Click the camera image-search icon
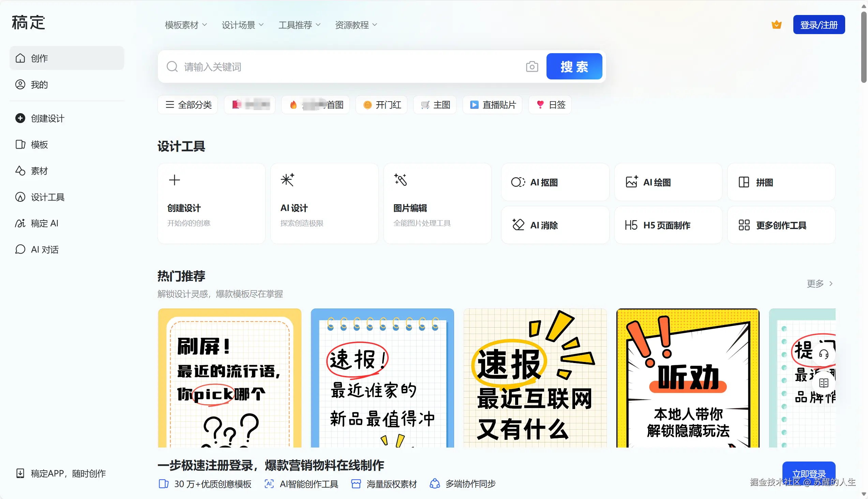Screen dimensions: 868x499 [x=532, y=66]
